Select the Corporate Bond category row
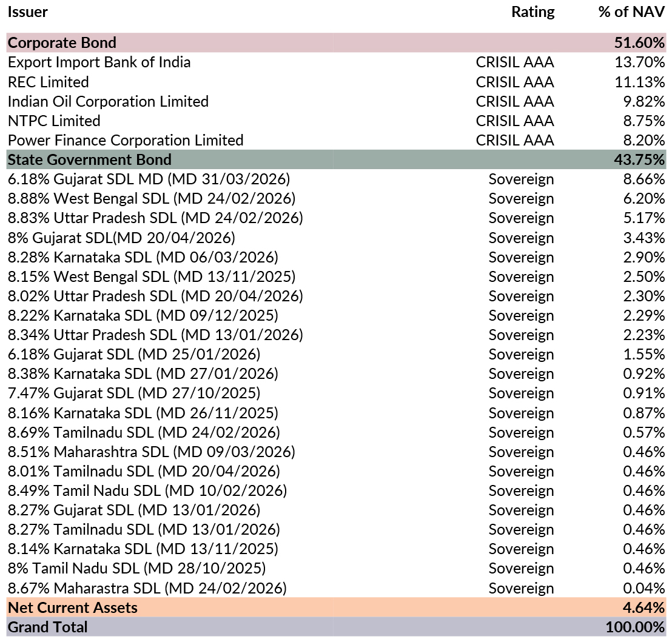Viewport: 672px width, 642px height. [x=62, y=43]
